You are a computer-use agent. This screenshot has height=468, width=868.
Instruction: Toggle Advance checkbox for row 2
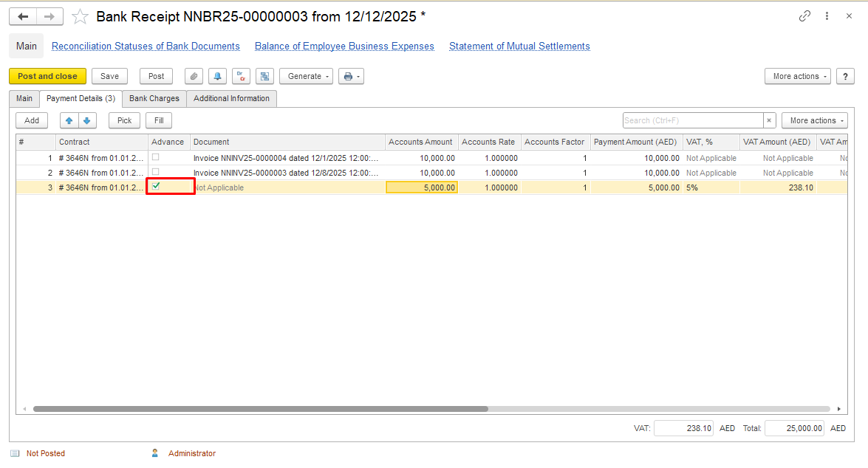coord(156,172)
